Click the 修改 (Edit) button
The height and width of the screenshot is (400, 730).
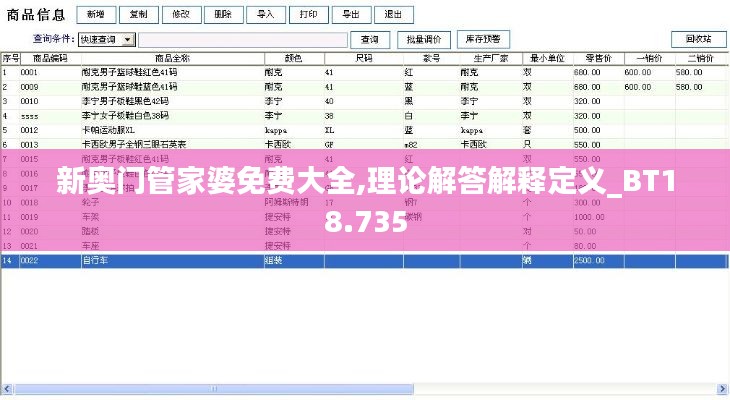[181, 15]
